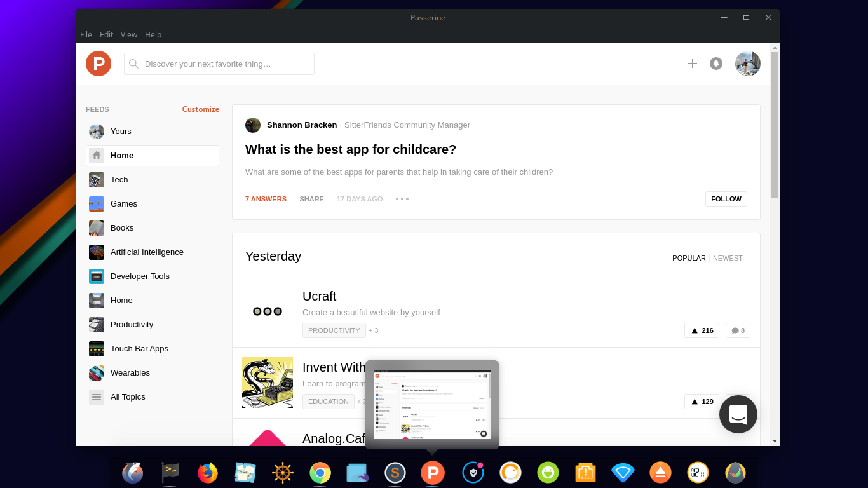Screen dimensions: 868x488
Task: Upvote the post with 129 votes
Action: [702, 402]
